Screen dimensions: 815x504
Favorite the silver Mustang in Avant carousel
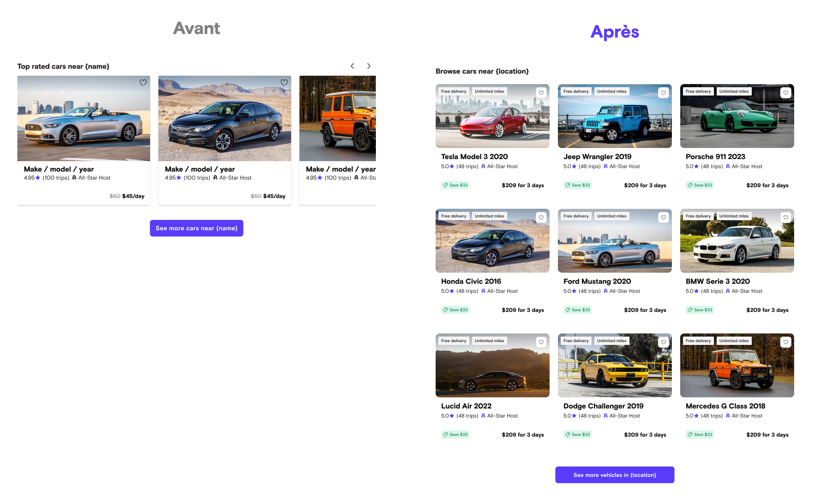click(x=143, y=83)
